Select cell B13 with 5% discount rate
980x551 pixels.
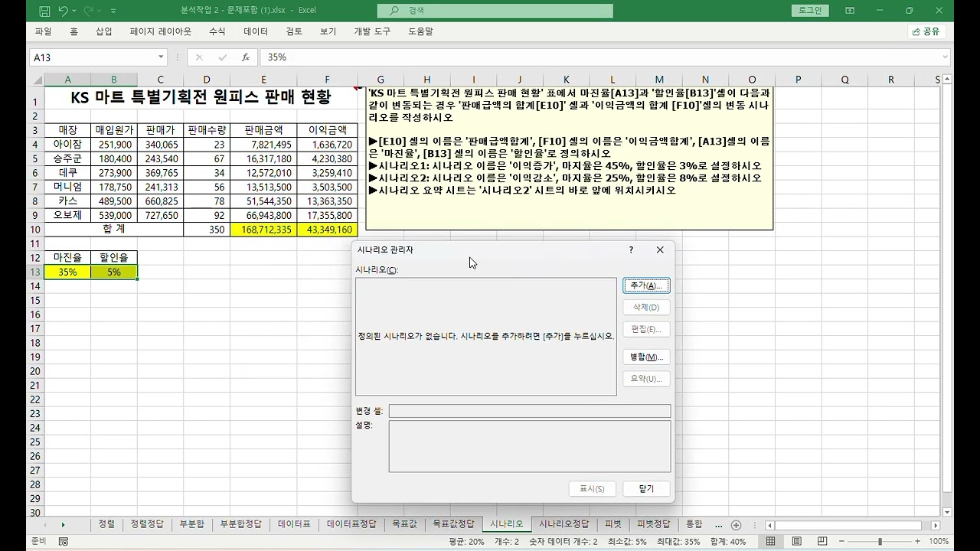pyautogui.click(x=114, y=272)
